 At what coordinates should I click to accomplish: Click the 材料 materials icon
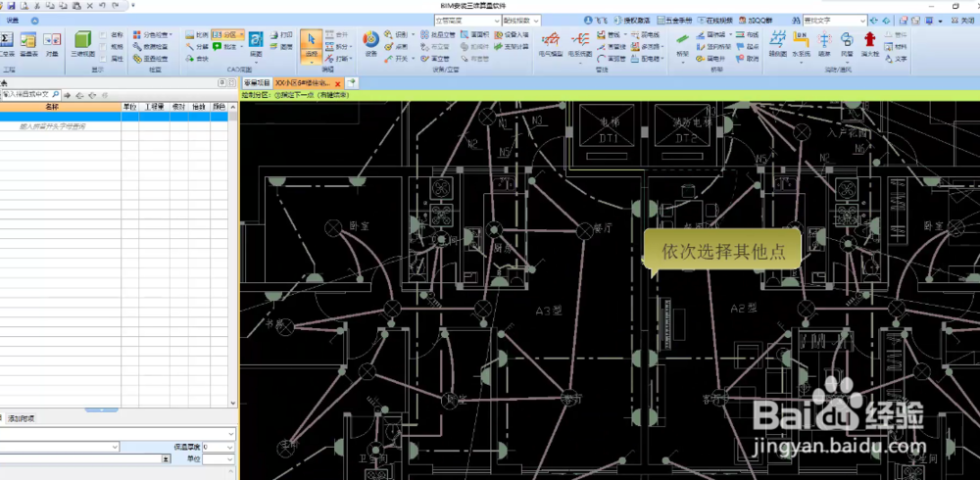point(896,47)
